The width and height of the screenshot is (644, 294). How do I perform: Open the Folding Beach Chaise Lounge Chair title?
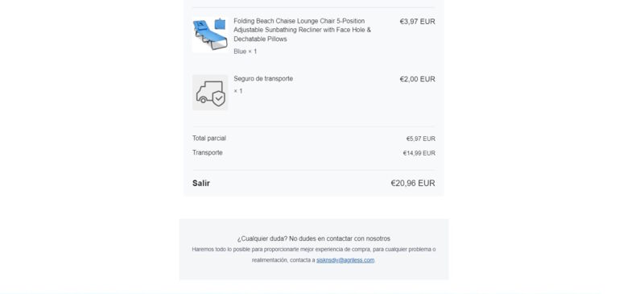pos(303,30)
